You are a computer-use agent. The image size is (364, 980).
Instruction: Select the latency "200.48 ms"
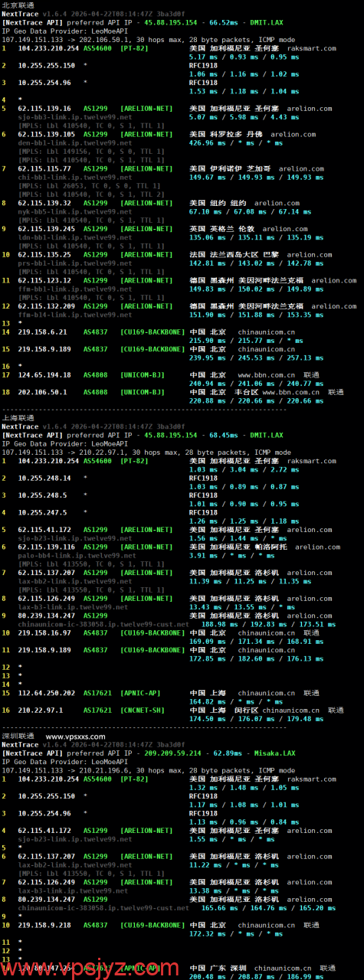(x=209, y=976)
